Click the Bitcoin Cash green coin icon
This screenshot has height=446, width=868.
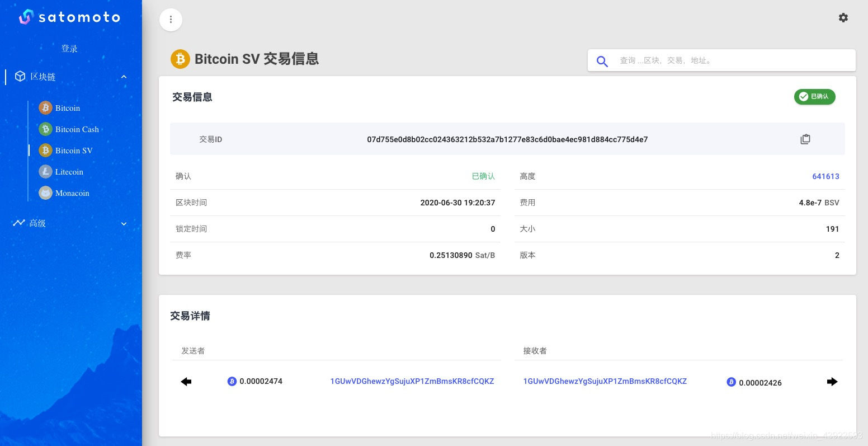click(45, 129)
